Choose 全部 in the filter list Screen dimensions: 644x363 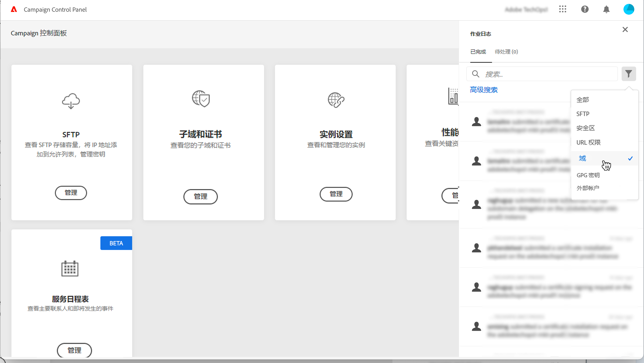coord(582,100)
